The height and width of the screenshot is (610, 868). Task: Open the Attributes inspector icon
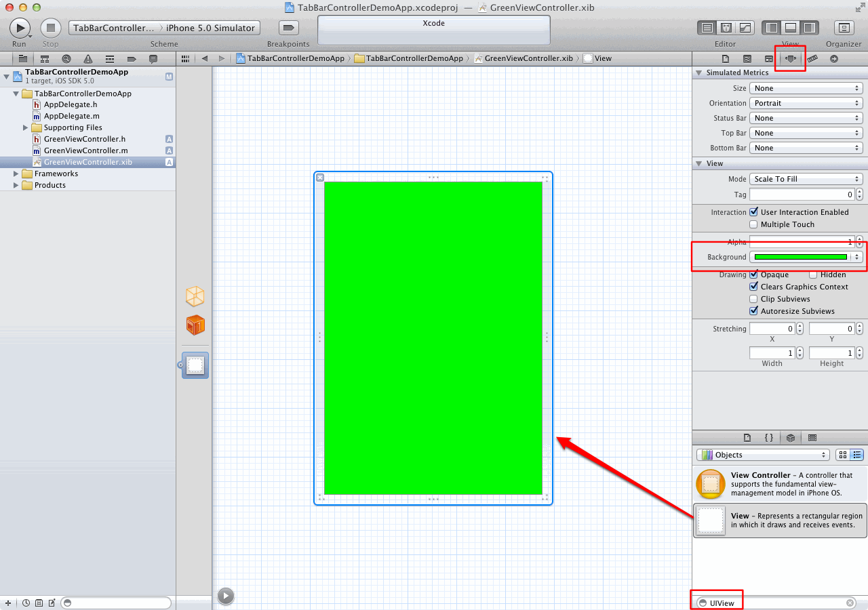click(x=790, y=59)
